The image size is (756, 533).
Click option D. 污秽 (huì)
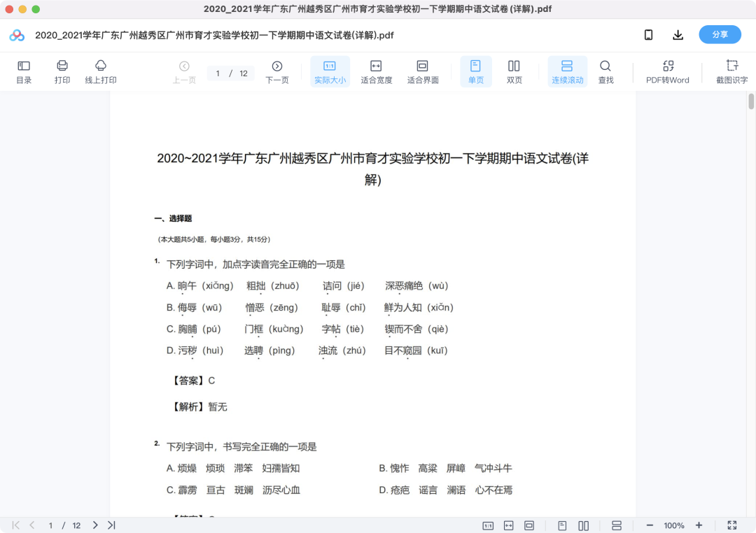click(195, 350)
